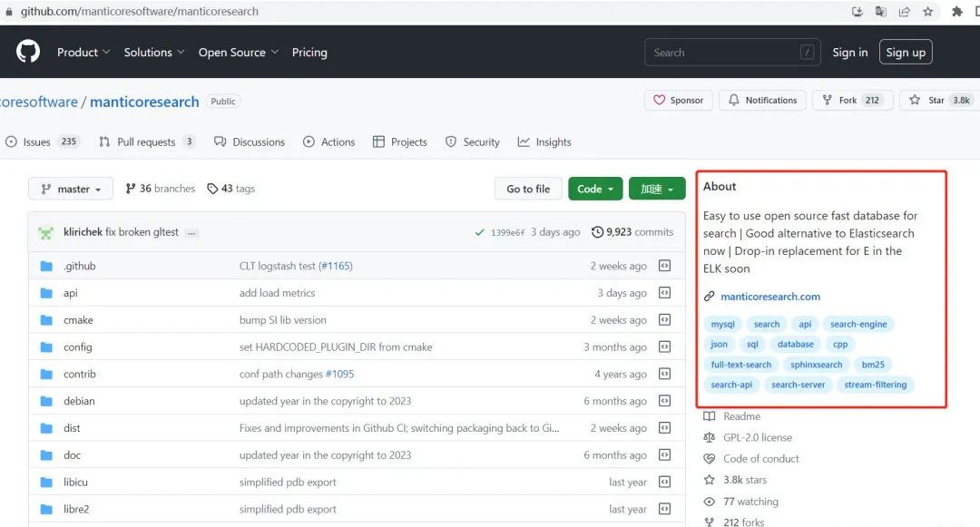Expand the Solutions menu

[x=153, y=53]
